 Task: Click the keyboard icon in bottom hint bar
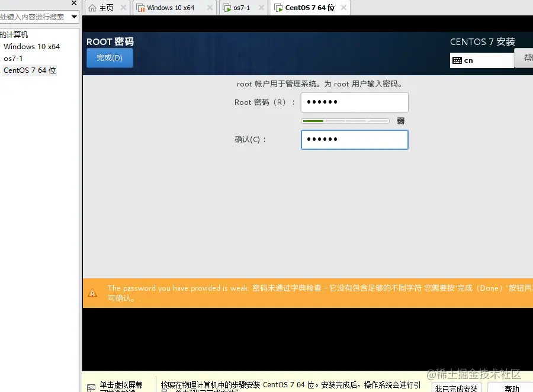click(x=91, y=387)
